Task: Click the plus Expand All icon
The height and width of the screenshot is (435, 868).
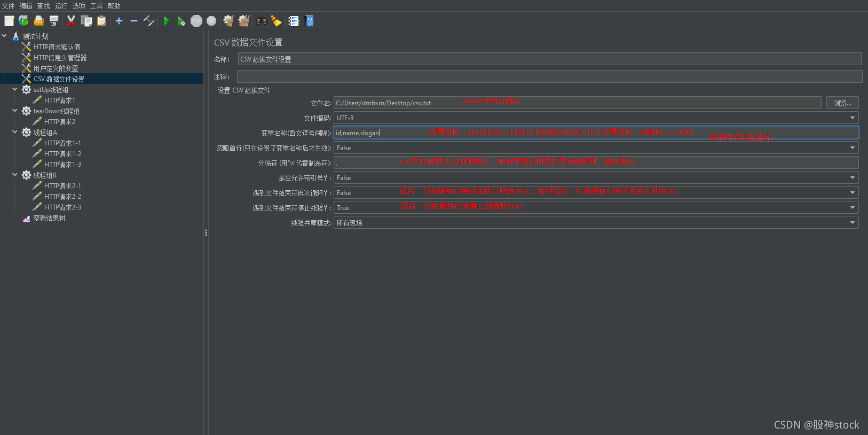Action: click(119, 21)
